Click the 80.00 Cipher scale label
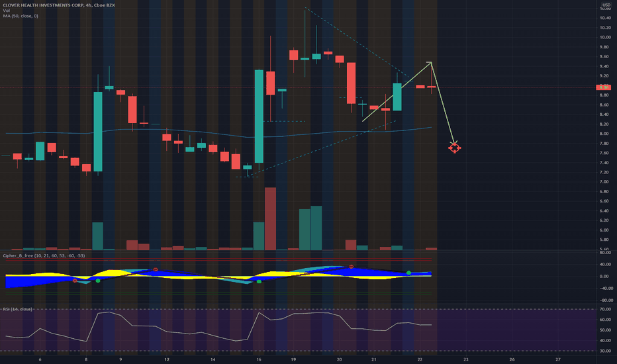Screen dimensions: 617x364 point(605,253)
